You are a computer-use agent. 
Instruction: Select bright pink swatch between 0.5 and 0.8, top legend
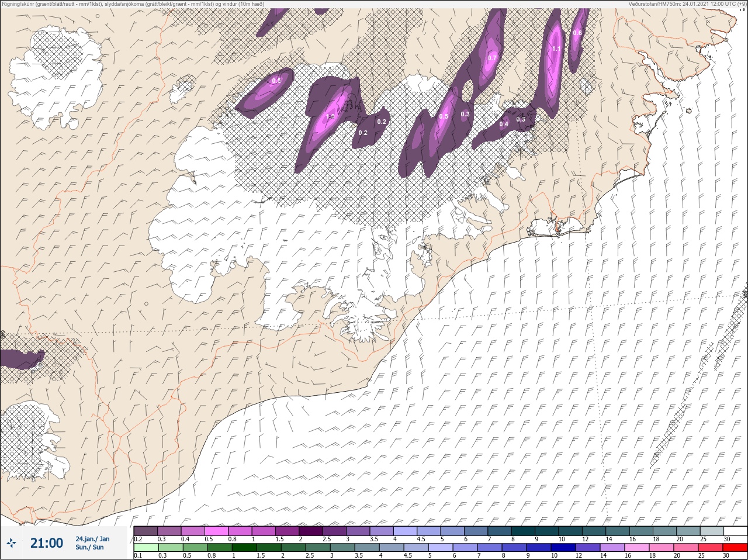[217, 531]
